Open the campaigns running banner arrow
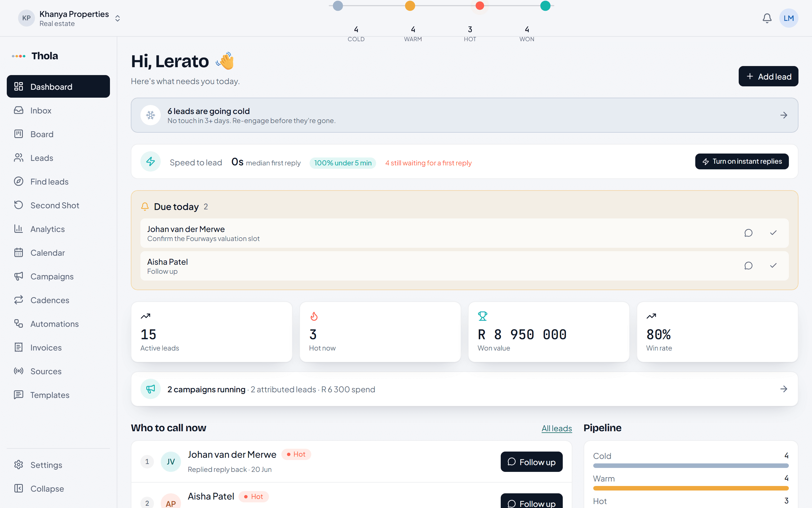Viewport: 812px width, 508px height. 784,389
